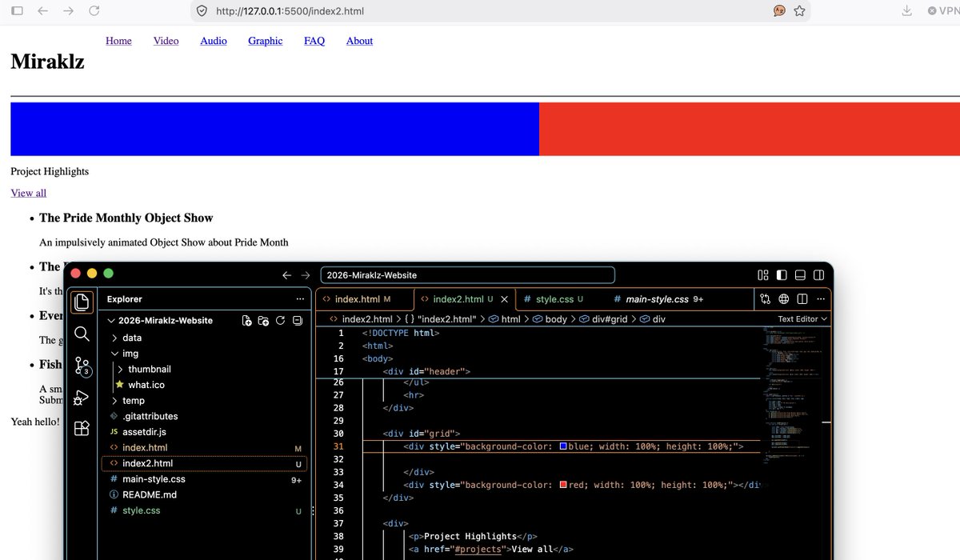Refresh the Explorer file tree

280,321
